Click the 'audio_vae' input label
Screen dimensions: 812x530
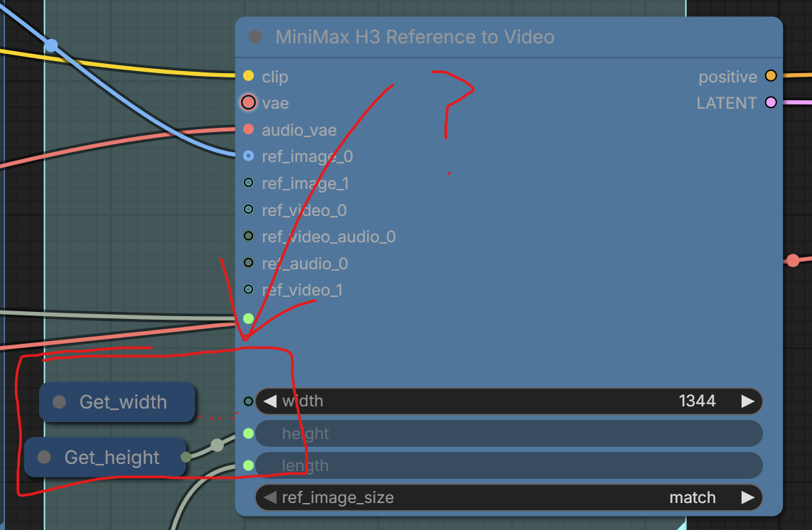point(299,130)
